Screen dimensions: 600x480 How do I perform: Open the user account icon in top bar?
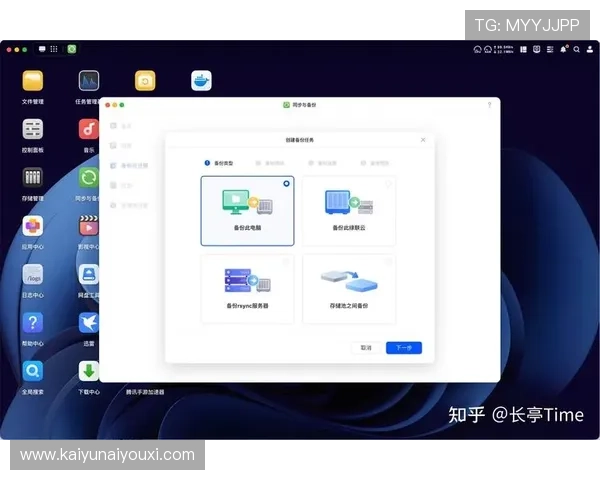(590, 49)
